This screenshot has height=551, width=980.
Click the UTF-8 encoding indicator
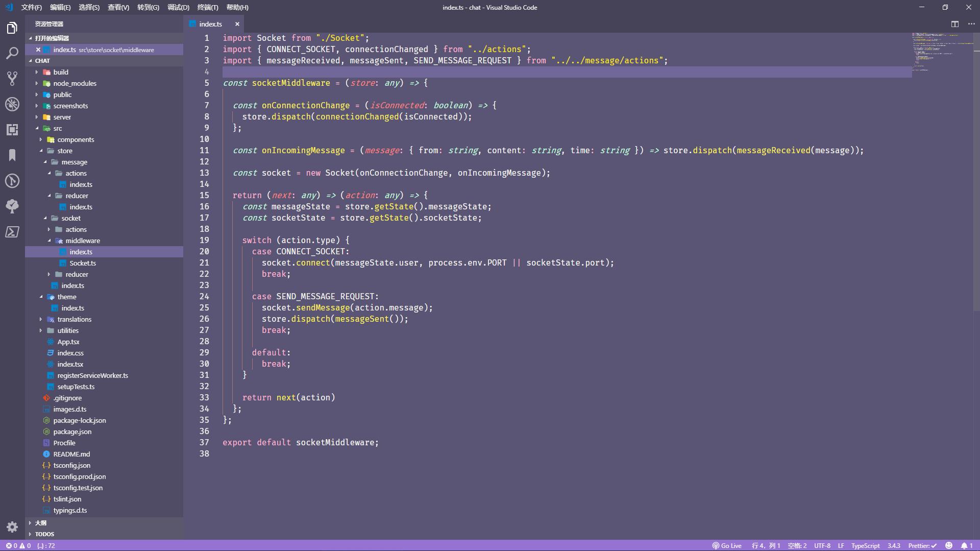tap(822, 545)
